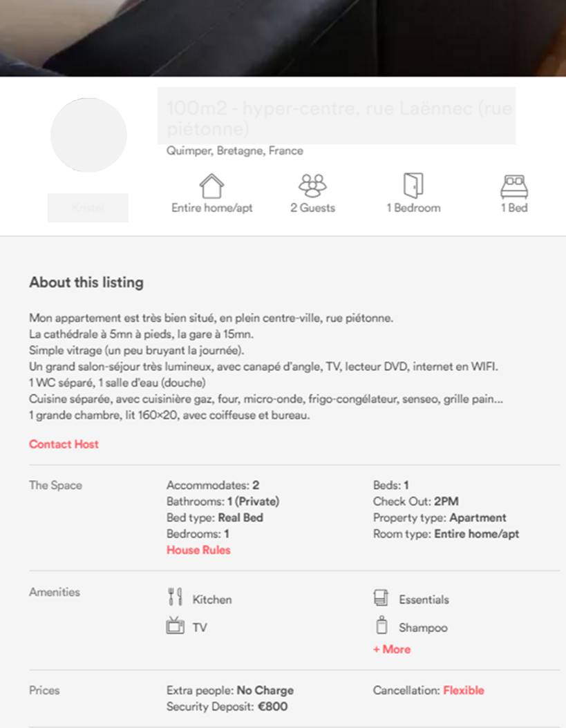The image size is (566, 728).
Task: Click the Shampoo bottle icon
Action: [381, 626]
